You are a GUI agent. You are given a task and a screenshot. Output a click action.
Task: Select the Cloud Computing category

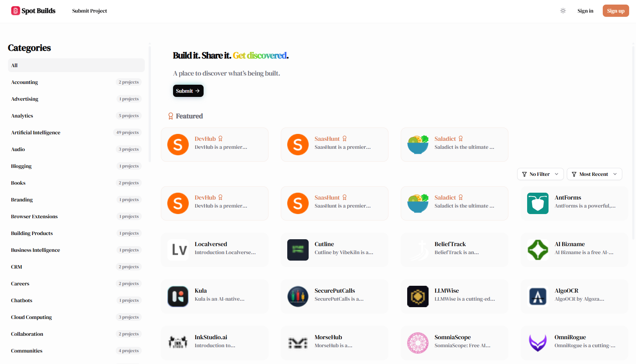tap(76, 317)
